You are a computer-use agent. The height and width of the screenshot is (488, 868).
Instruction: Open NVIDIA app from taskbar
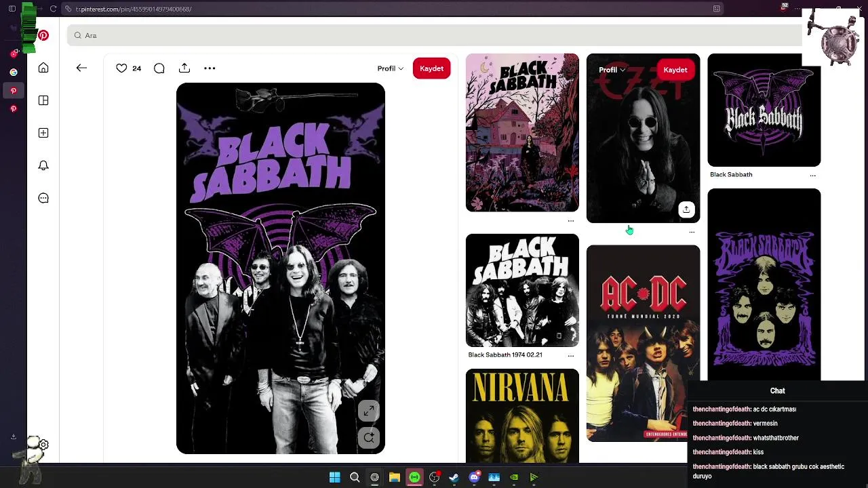[x=514, y=477]
